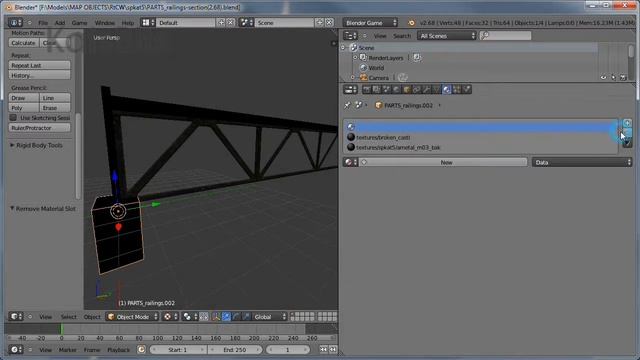
Task: Open the Material properties tab
Action: point(447,89)
